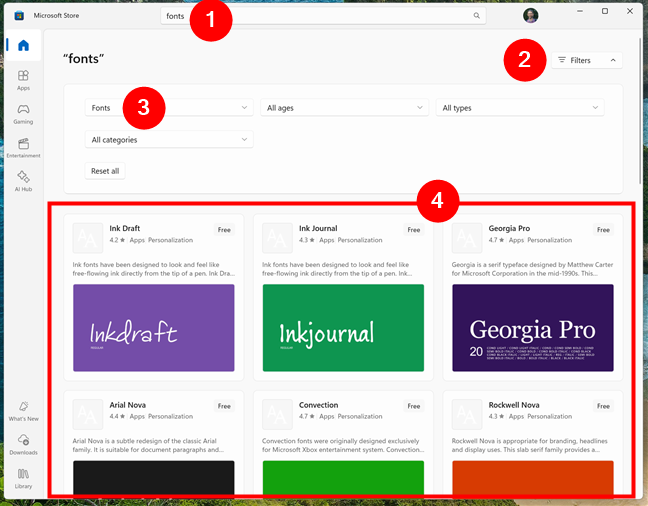648x506 pixels.
Task: Open the Georgia Pro dark preview image
Action: (x=533, y=328)
